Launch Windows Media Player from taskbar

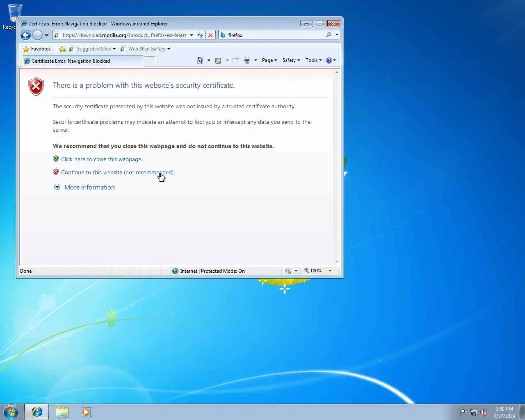coord(87,412)
